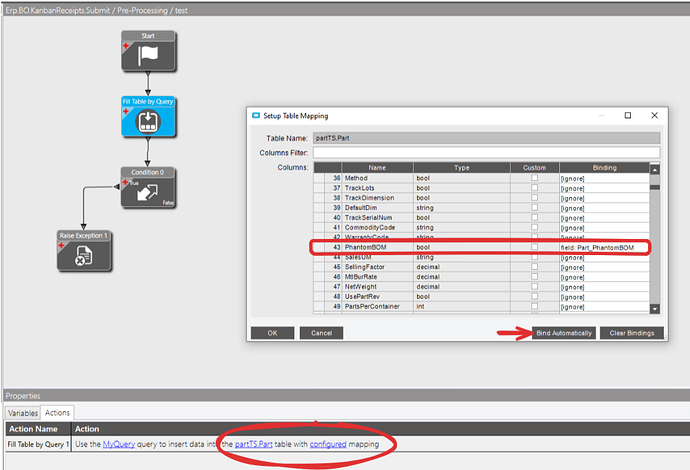Click the columns list scrollbar thumb
690x470 pixels.
click(x=654, y=187)
